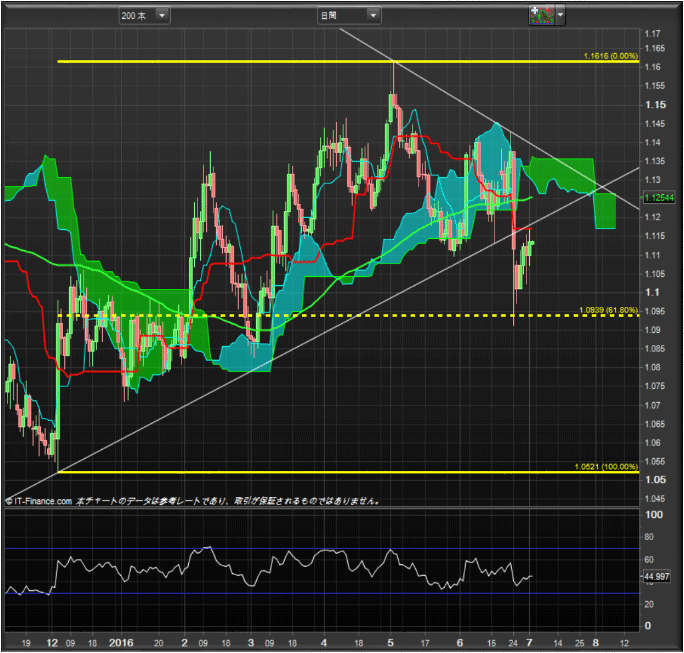Click the add indicator chart icon

tap(541, 15)
